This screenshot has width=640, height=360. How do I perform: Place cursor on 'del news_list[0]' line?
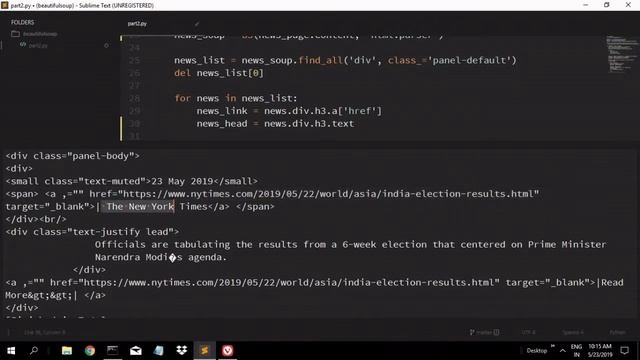point(219,73)
